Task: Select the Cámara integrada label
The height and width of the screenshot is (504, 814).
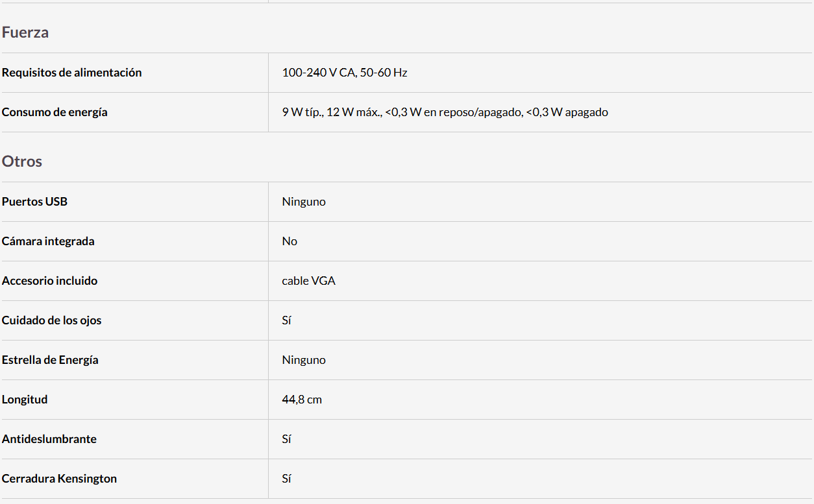Action: 48,241
